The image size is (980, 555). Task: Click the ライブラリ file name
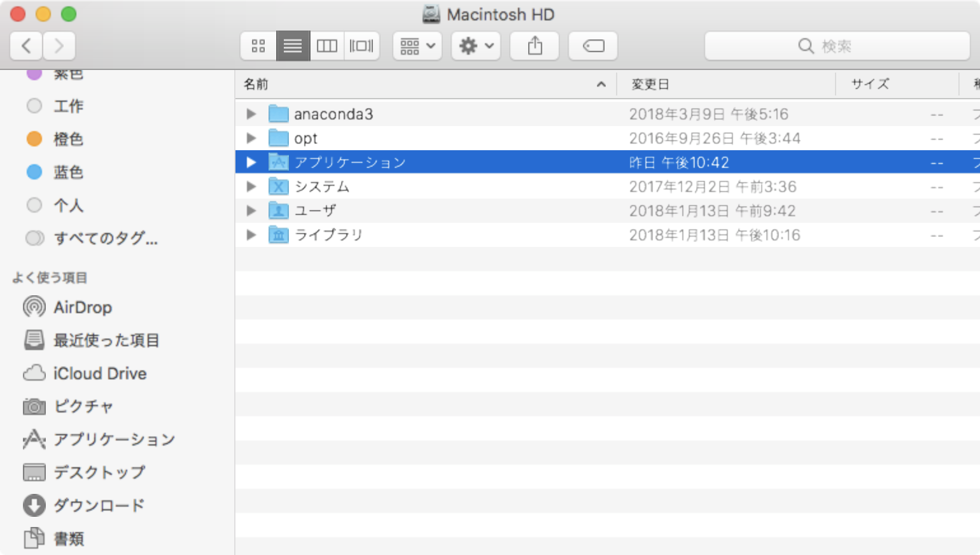tap(328, 235)
